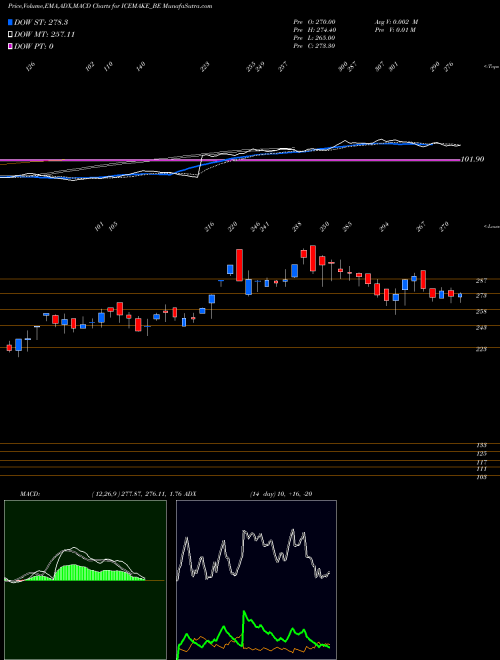Image resolution: width=500 pixels, height=660 pixels.
Task: Click the 287 price level label
Action: [x=481, y=280]
